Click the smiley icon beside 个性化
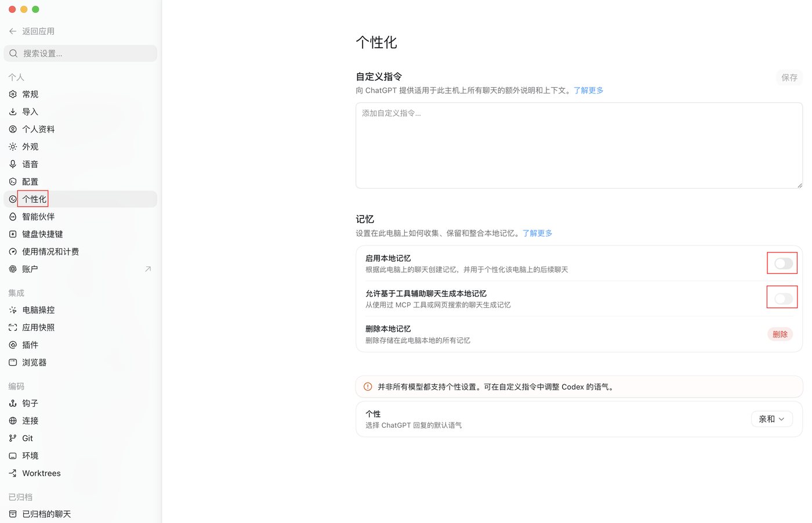This screenshot has height=523, width=812. (x=13, y=199)
